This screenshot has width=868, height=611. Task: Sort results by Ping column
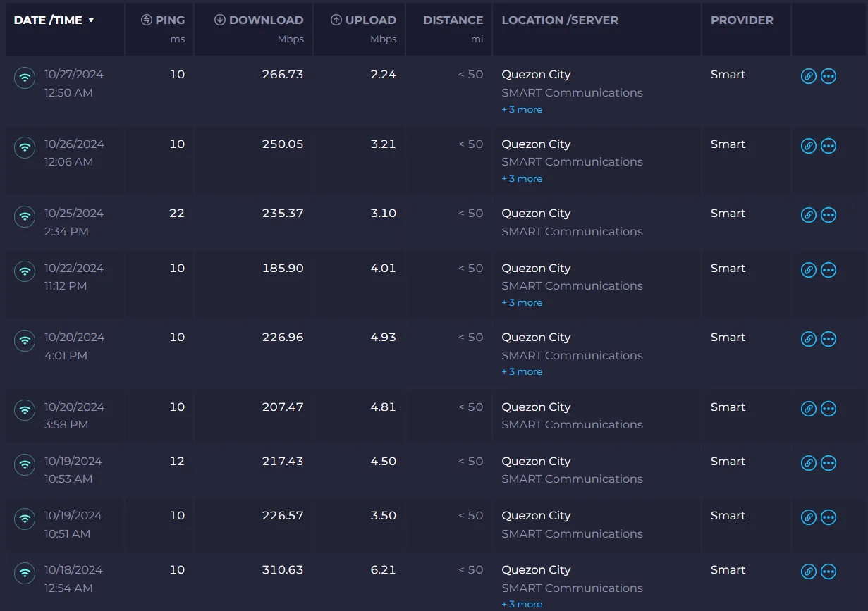click(163, 20)
